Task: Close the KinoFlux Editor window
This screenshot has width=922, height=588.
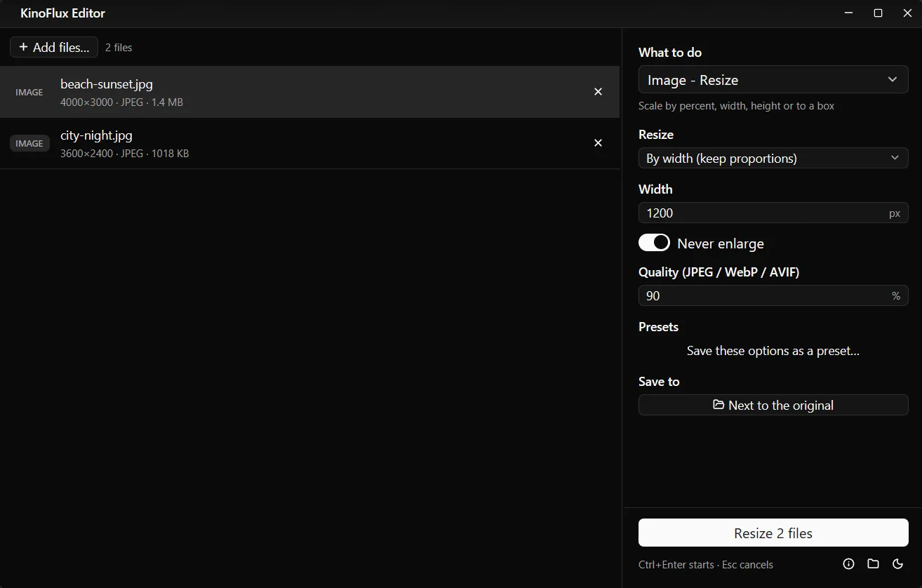Action: click(x=907, y=13)
